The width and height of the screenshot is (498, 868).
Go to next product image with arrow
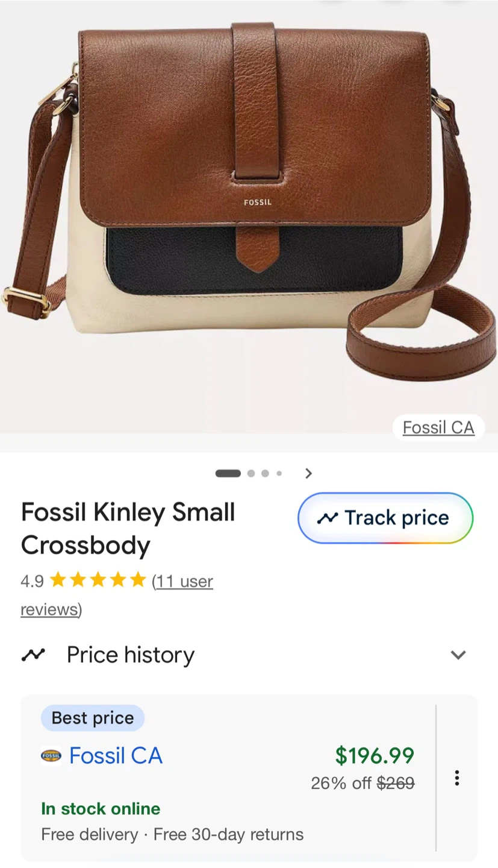coord(308,473)
